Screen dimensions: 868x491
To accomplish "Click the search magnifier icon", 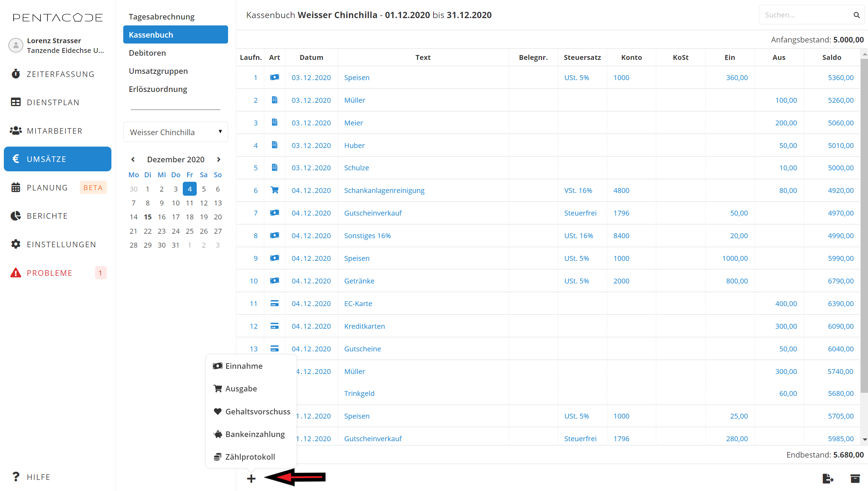I will [x=857, y=15].
